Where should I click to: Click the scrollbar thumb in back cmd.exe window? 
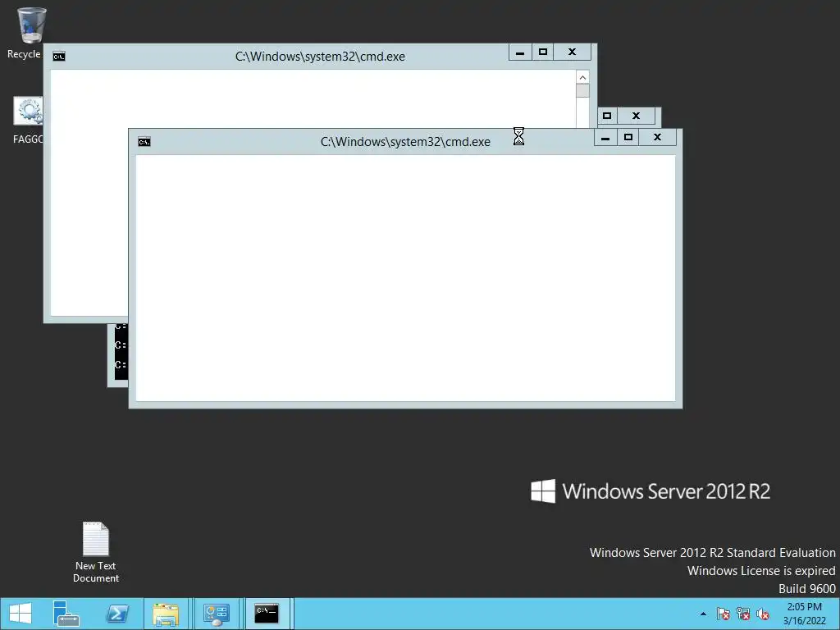pos(583,90)
